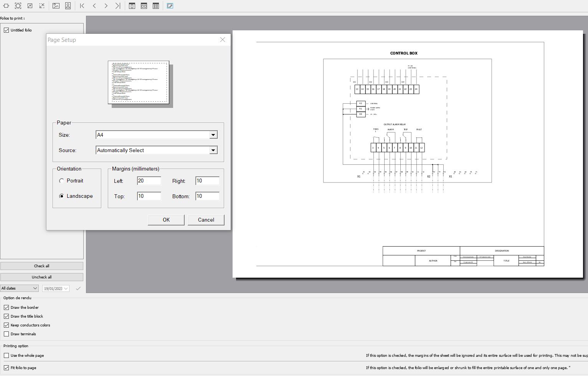Image resolution: width=588 pixels, height=376 pixels.
Task: Show facing pages view
Action: point(144,6)
